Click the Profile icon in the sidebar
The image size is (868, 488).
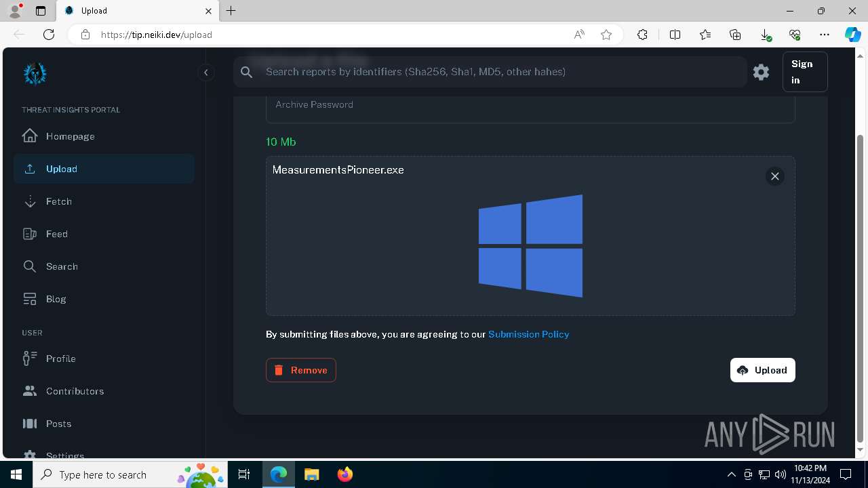point(30,359)
